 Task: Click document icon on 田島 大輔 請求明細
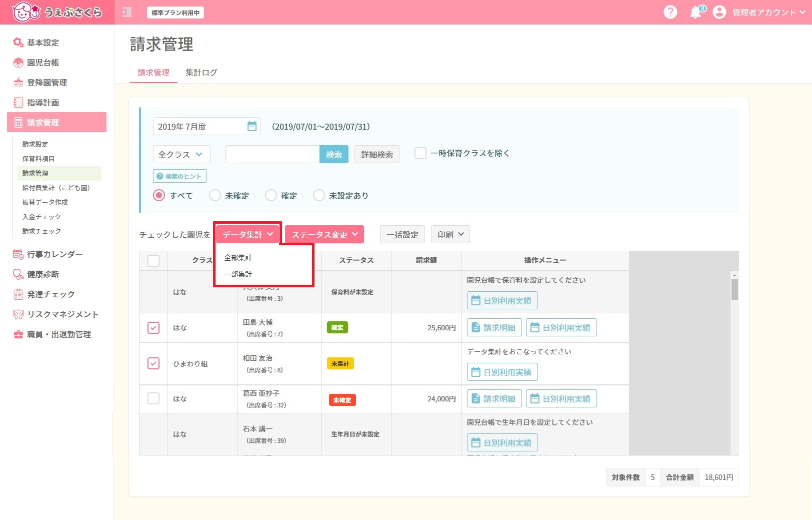pyautogui.click(x=476, y=328)
